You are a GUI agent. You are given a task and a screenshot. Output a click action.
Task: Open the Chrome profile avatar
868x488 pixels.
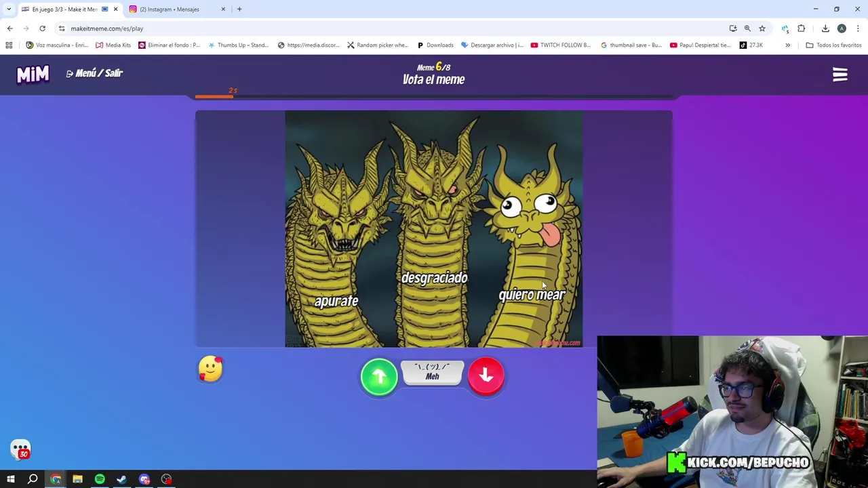[842, 28]
